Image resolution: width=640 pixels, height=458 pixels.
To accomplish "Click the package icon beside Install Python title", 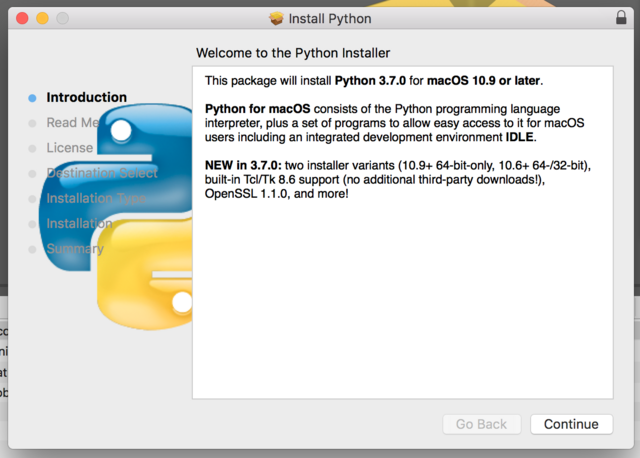I will tap(276, 18).
